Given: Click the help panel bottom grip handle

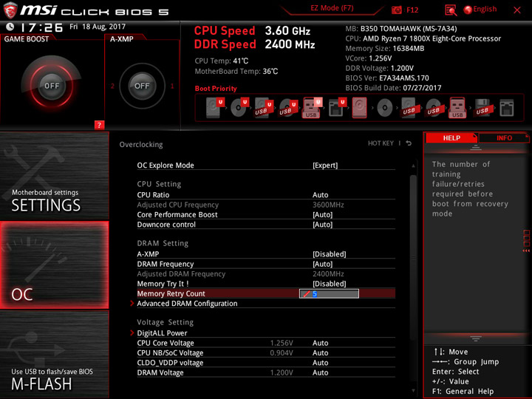Looking at the screenshot, I should (476, 338).
